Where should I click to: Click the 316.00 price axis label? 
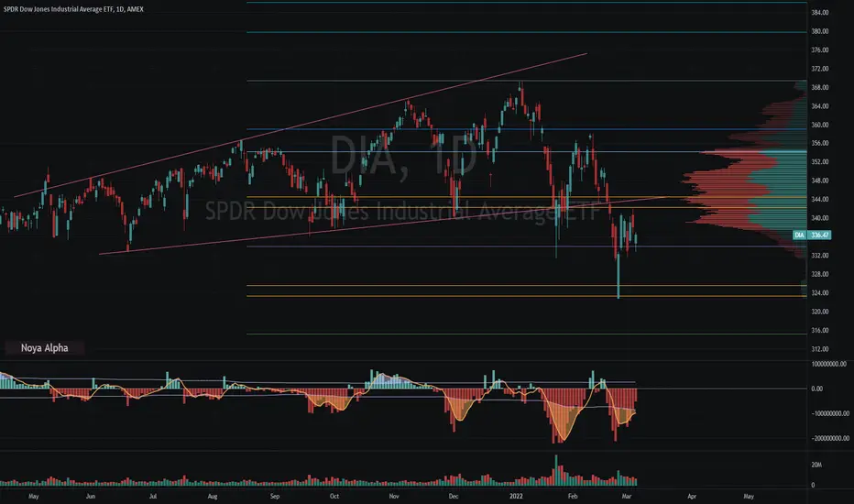tap(820, 330)
